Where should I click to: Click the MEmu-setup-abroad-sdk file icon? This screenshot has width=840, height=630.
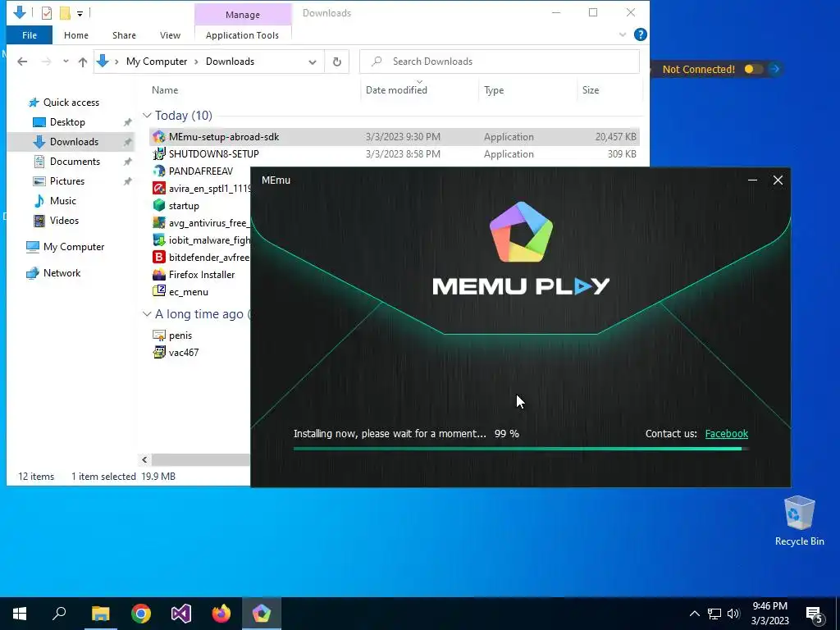pos(158,137)
